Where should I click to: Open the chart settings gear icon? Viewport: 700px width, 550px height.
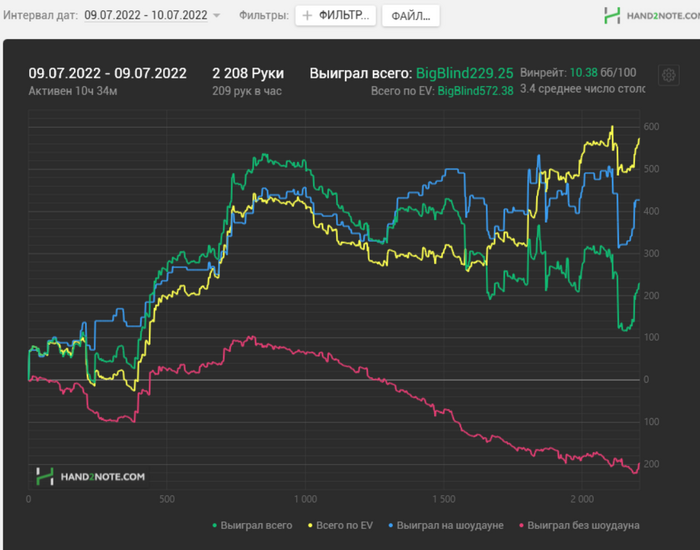[668, 75]
